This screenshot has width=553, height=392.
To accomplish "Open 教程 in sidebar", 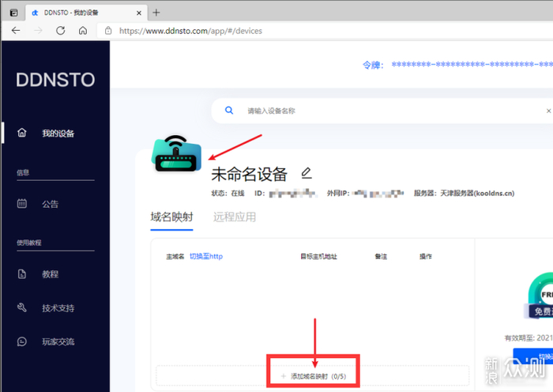I will click(50, 274).
